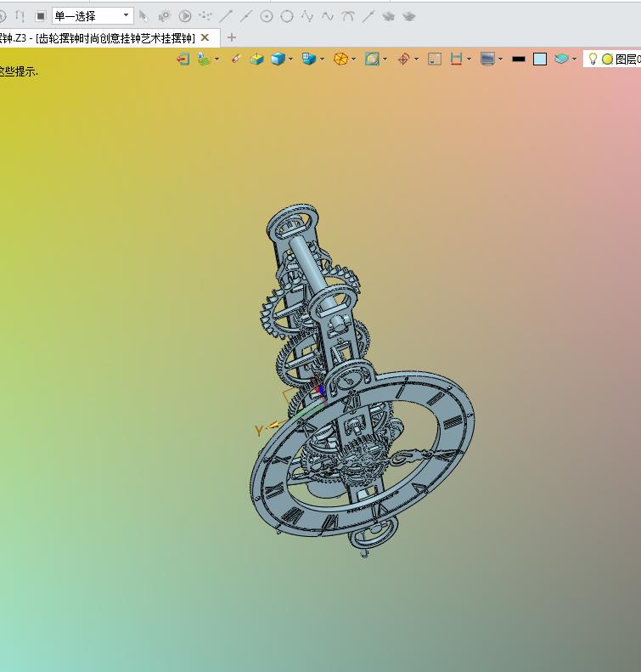Expand the view orientation cube dropdown arrow
Viewport: 641px width, 672px height.
322,59
